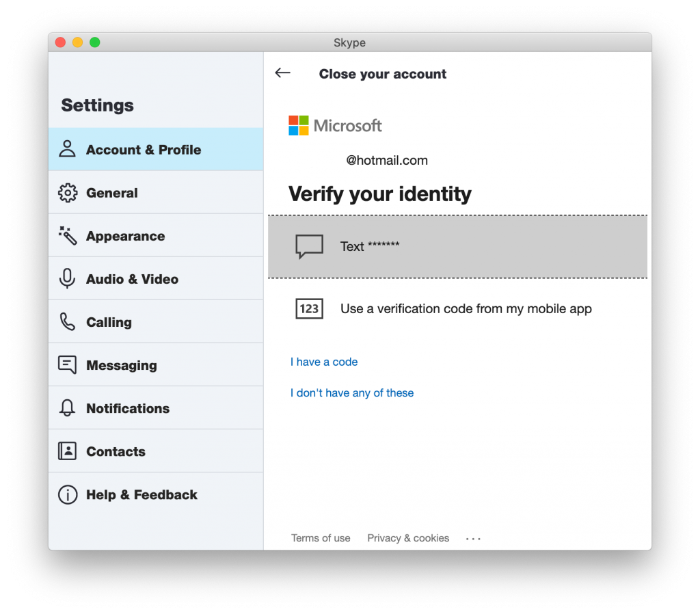Choose Use a verification code from my mobile app
Viewport: 700px width, 614px height.
[457, 308]
